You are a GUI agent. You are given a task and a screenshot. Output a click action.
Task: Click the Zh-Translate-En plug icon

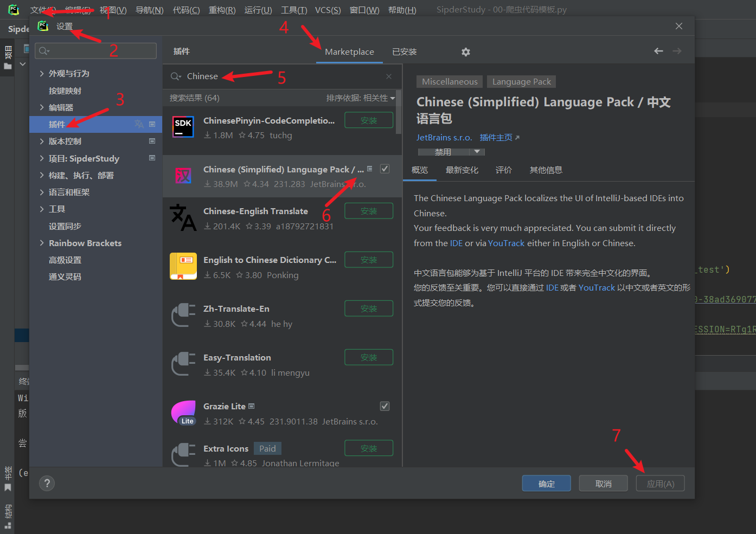point(183,315)
